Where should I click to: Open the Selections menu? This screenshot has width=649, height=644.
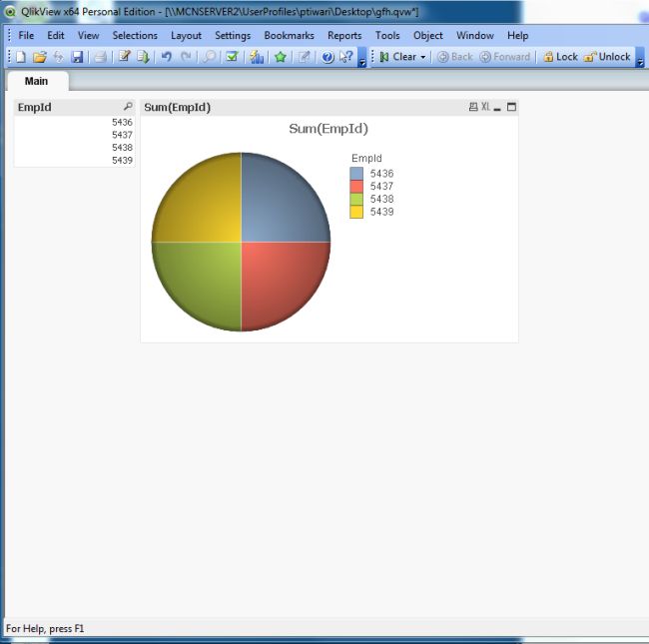pyautogui.click(x=135, y=36)
